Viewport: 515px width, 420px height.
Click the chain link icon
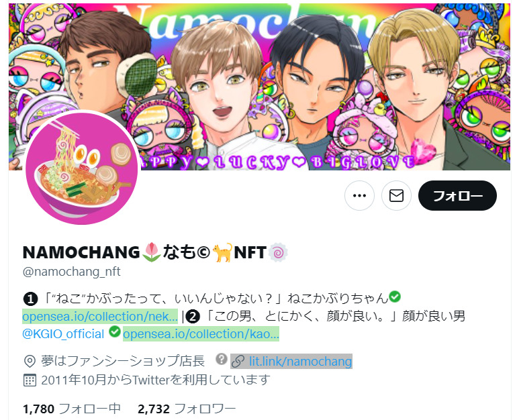click(x=238, y=361)
